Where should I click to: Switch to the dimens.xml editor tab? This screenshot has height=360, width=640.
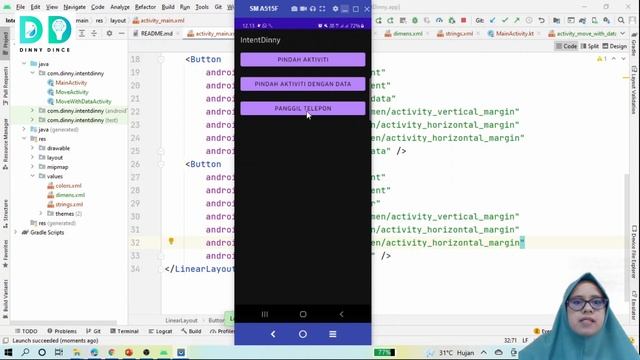[407, 33]
